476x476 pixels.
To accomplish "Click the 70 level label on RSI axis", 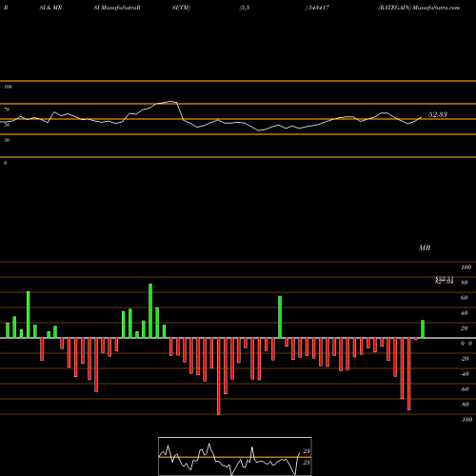I will [x=7, y=109].
